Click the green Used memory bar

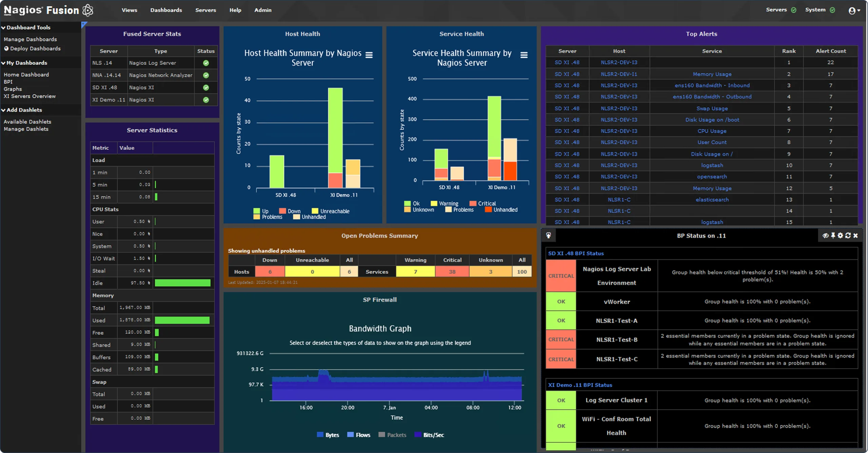(x=182, y=320)
